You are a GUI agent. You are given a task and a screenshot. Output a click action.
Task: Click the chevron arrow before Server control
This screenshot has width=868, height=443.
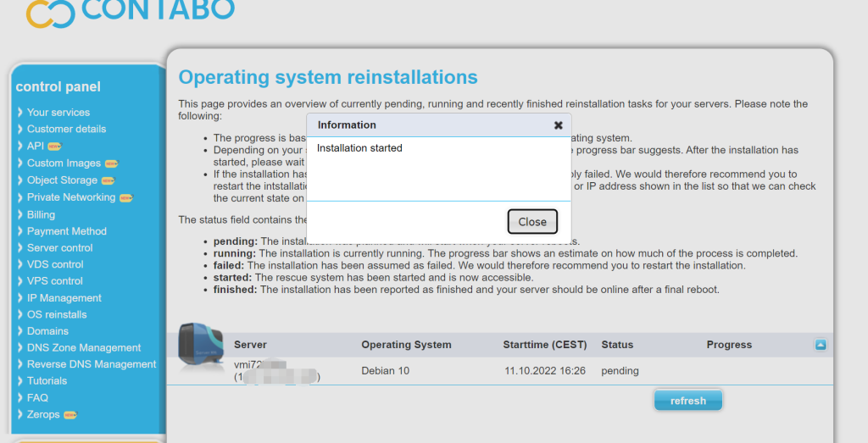coord(20,248)
